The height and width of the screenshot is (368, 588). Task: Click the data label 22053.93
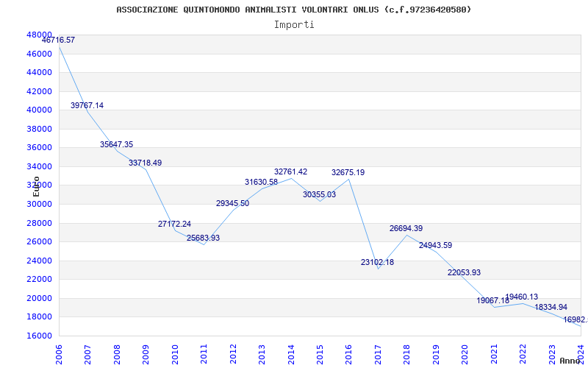[464, 272]
